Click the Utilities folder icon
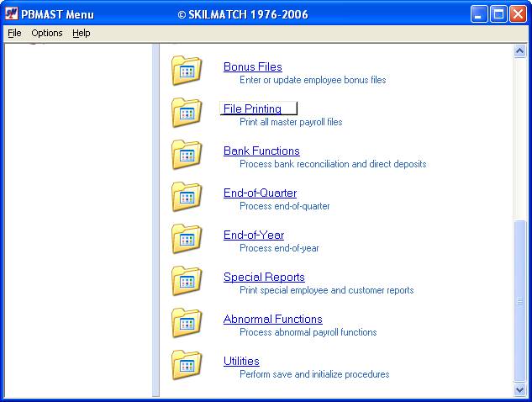The width and height of the screenshot is (532, 402). [187, 365]
